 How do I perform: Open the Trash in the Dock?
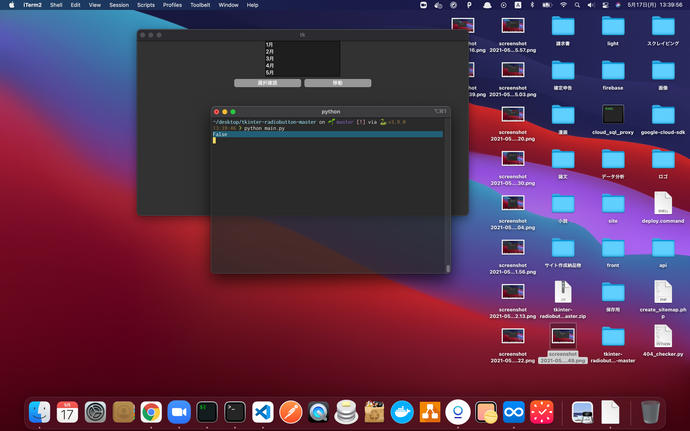click(650, 413)
